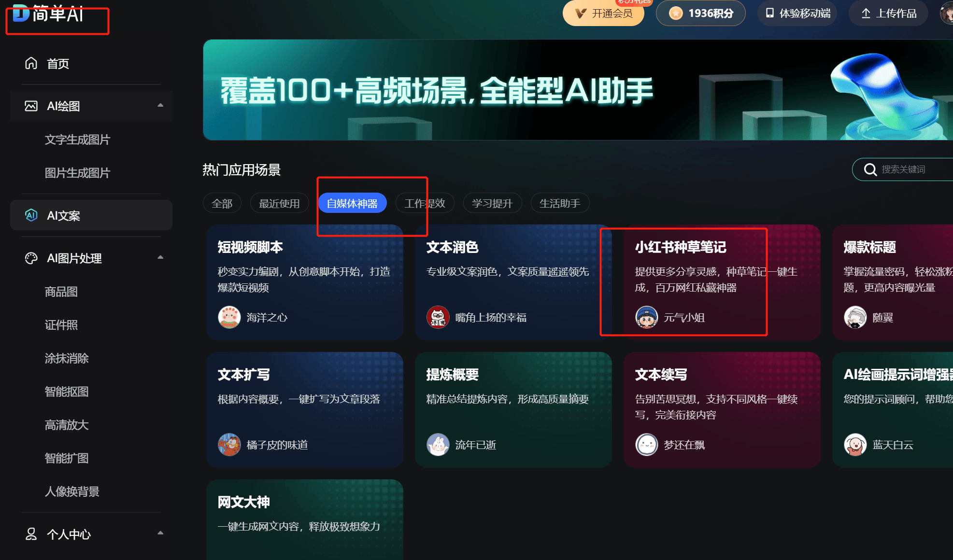Click the AI图片处理 palette icon
The image size is (953, 560).
31,258
